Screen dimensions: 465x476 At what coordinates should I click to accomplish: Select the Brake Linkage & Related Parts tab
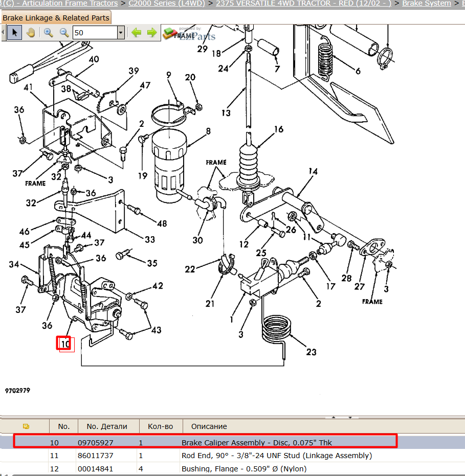click(x=56, y=18)
